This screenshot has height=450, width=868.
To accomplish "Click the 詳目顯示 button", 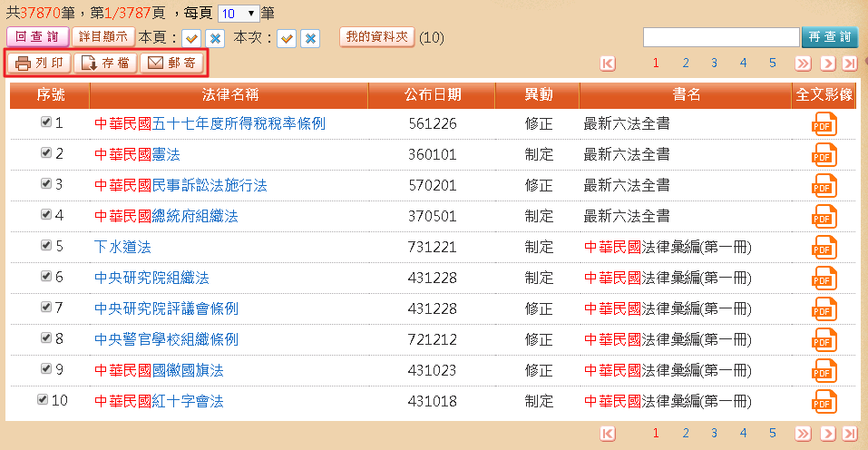I will (x=102, y=37).
